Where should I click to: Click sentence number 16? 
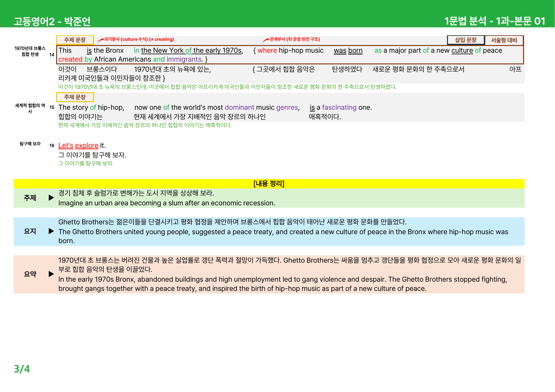pos(52,146)
